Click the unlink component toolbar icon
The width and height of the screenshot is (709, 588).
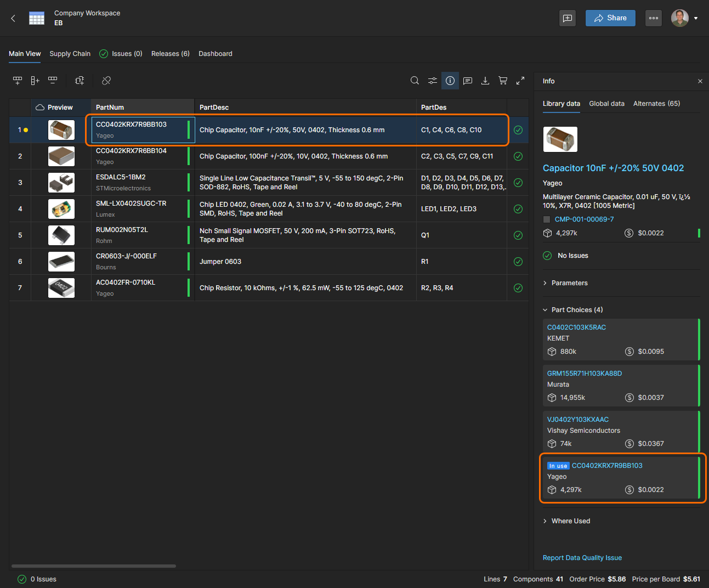pyautogui.click(x=106, y=81)
